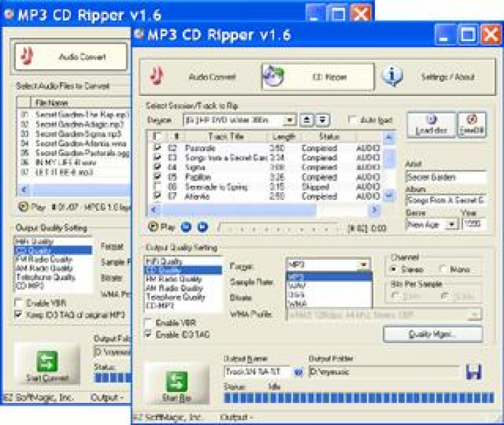Select CD-MP3 preset in front window list
The width and height of the screenshot is (504, 425).
click(x=183, y=305)
